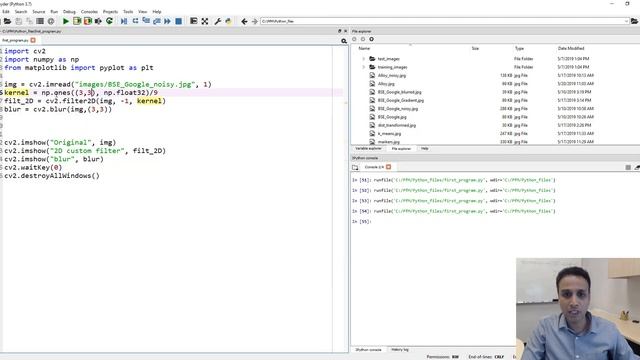The height and width of the screenshot is (360, 640).
Task: Open the Run menu
Action: (54, 12)
